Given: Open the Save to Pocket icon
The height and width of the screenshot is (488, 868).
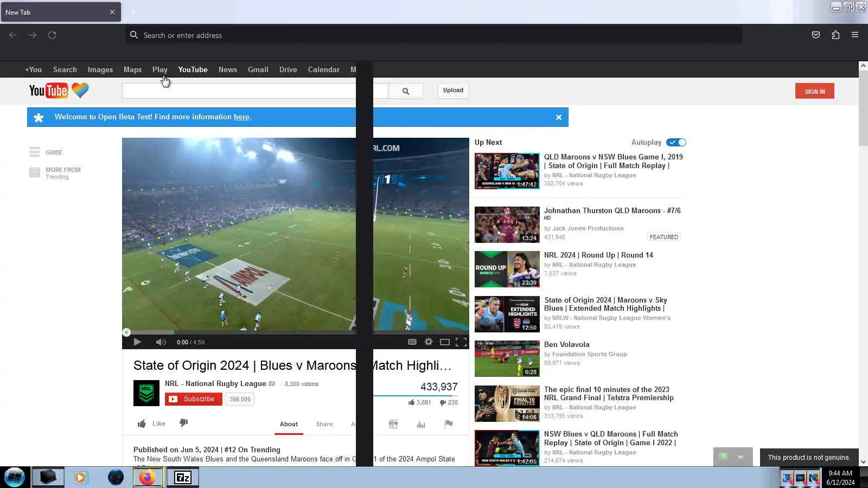Looking at the screenshot, I should 816,35.
